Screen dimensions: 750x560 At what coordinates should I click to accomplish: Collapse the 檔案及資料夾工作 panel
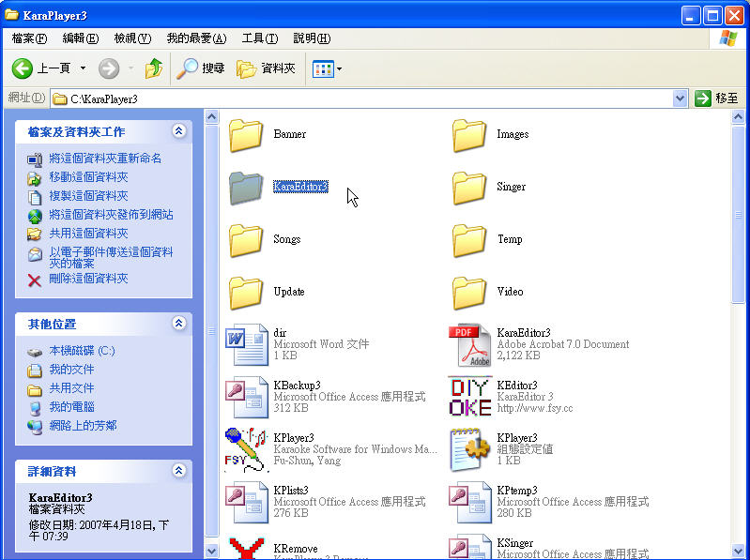[x=179, y=131]
